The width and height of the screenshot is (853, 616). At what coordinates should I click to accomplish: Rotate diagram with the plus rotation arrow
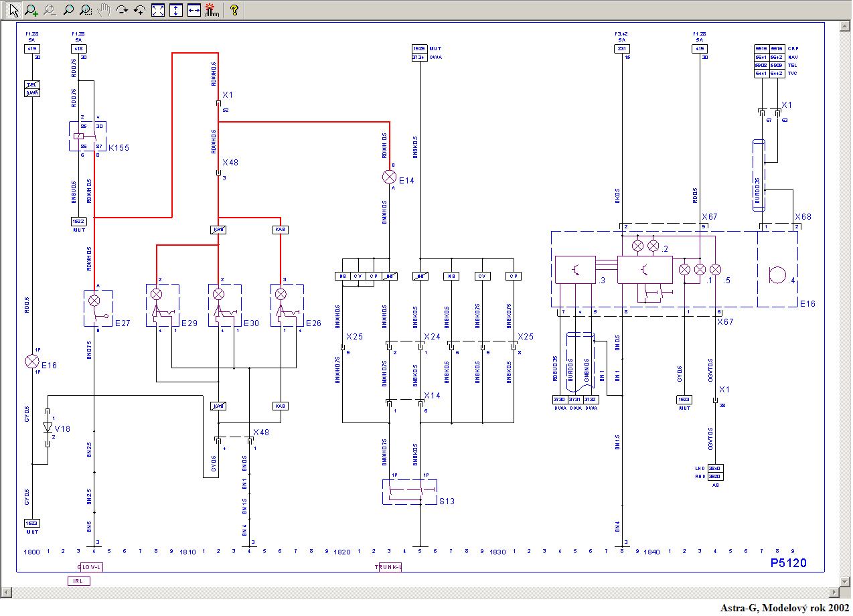pos(140,10)
